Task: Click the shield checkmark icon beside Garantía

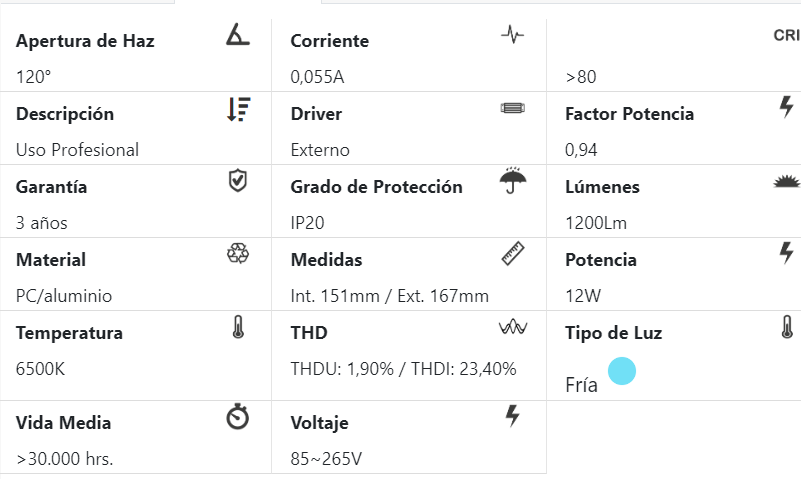Action: (237, 181)
